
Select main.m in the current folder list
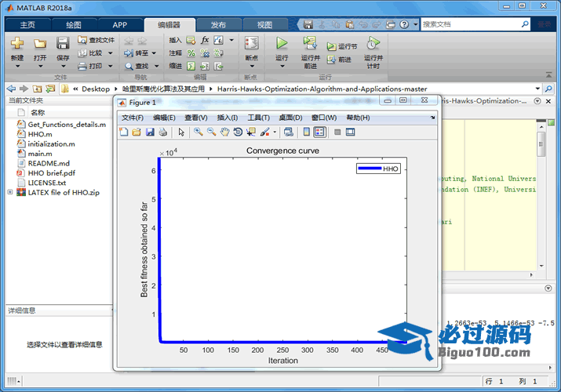[x=39, y=154]
